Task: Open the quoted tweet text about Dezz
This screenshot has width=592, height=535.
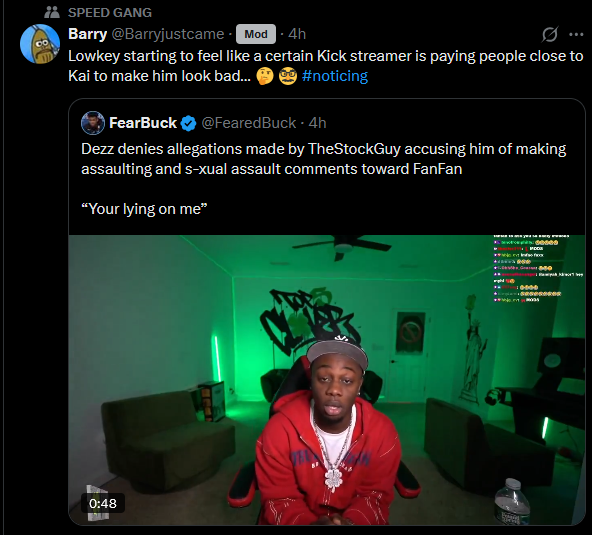Action: 324,159
